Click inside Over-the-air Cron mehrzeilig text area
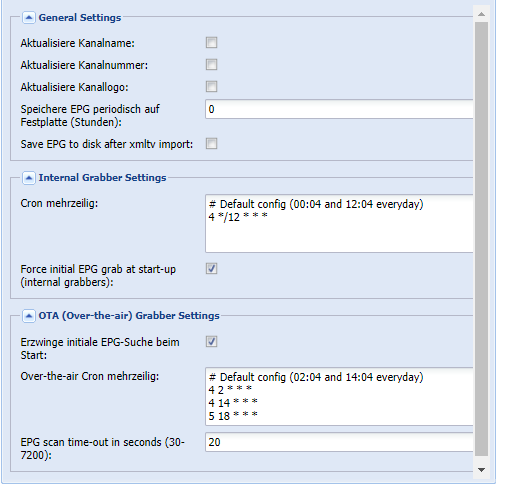The height and width of the screenshot is (490, 505). 339,396
